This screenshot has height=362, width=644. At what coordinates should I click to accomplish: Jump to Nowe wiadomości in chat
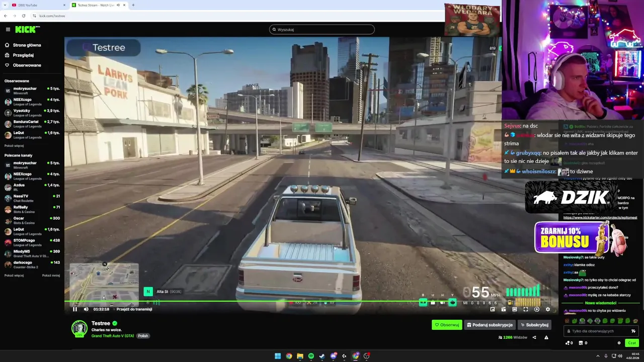(x=601, y=303)
